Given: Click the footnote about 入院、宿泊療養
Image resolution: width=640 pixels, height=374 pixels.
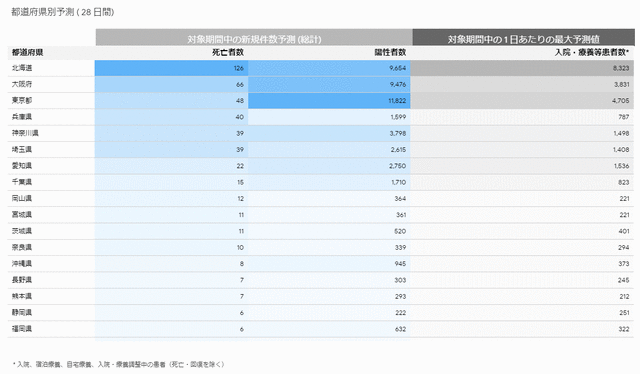Looking at the screenshot, I should pos(118,364).
